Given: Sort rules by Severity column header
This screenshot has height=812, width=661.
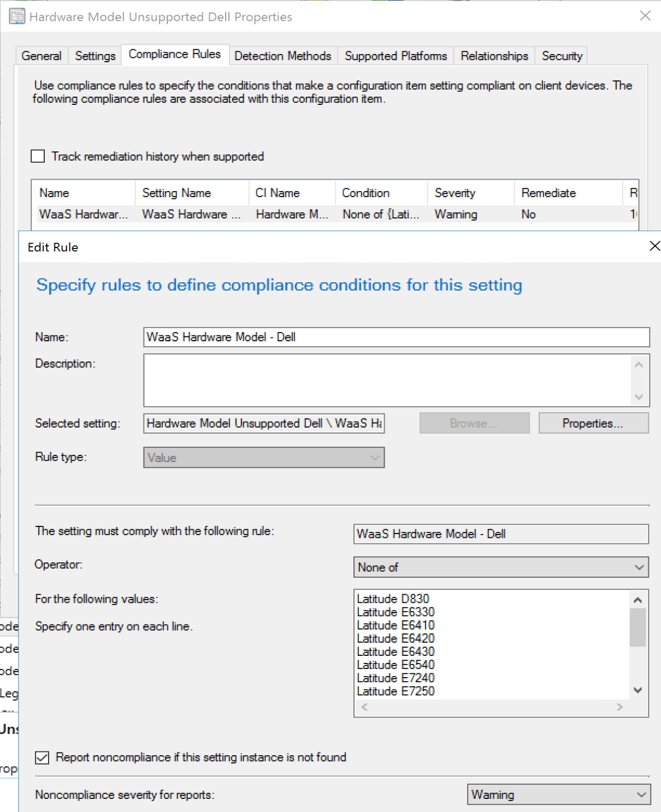Looking at the screenshot, I should tap(455, 193).
